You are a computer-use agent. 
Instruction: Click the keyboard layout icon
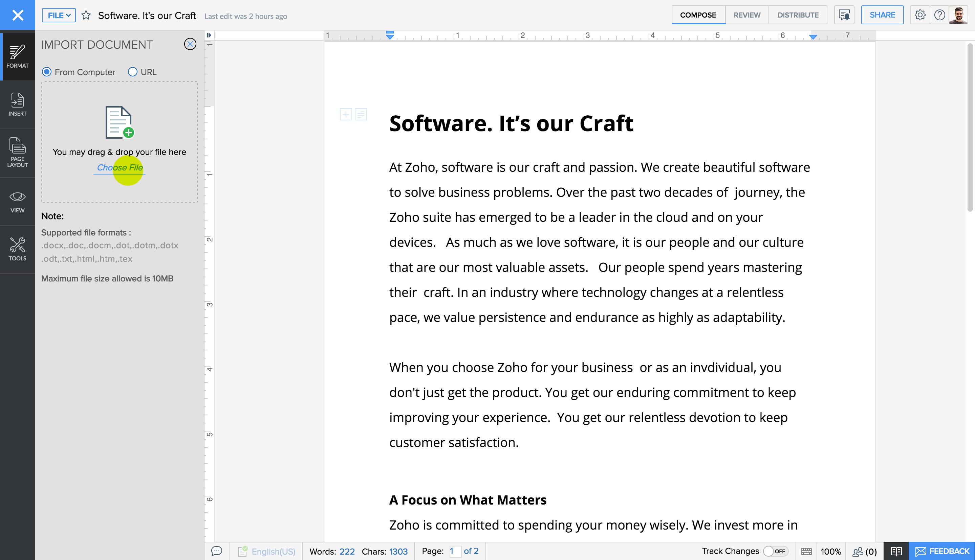(807, 551)
